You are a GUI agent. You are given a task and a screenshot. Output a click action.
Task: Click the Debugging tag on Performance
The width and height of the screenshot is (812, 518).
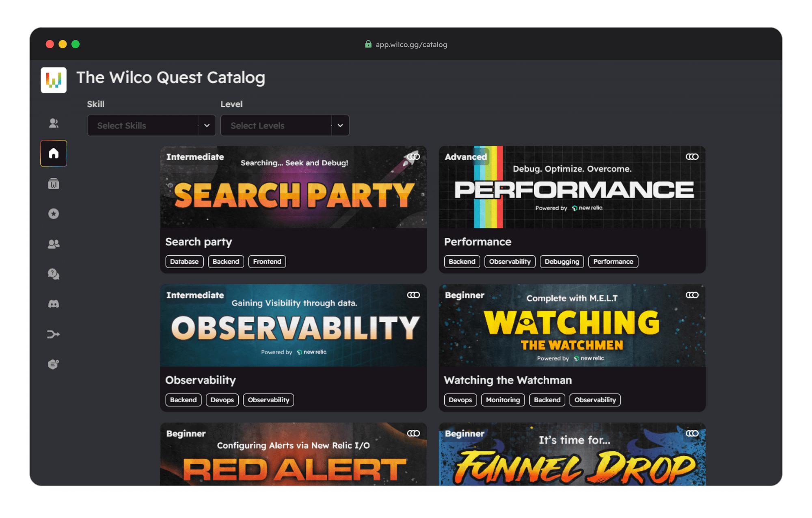coord(561,262)
